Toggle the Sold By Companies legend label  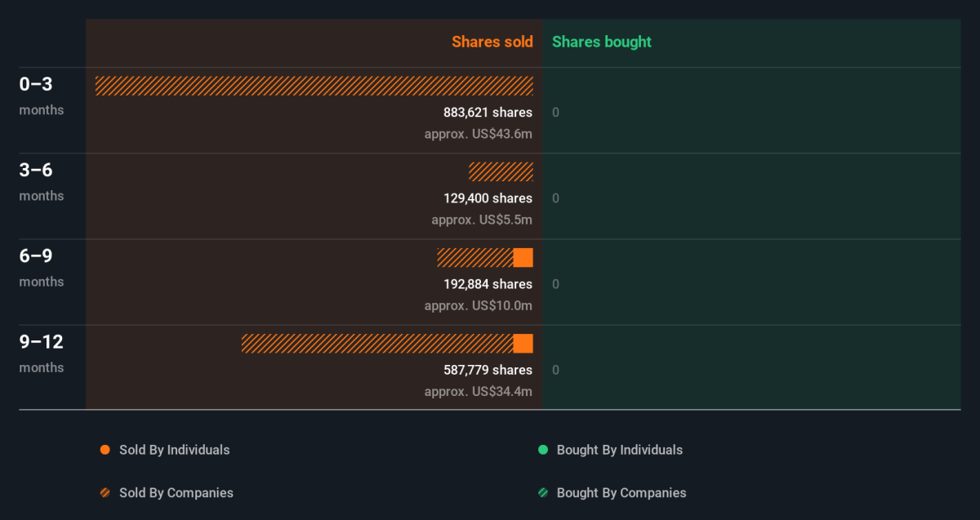click(x=176, y=493)
